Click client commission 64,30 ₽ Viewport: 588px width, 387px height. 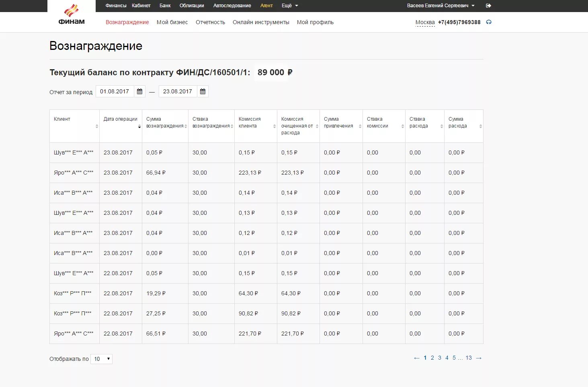(x=248, y=293)
